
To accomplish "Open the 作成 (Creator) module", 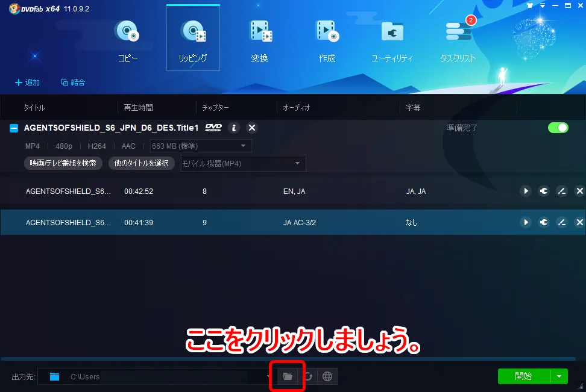I will [327, 41].
